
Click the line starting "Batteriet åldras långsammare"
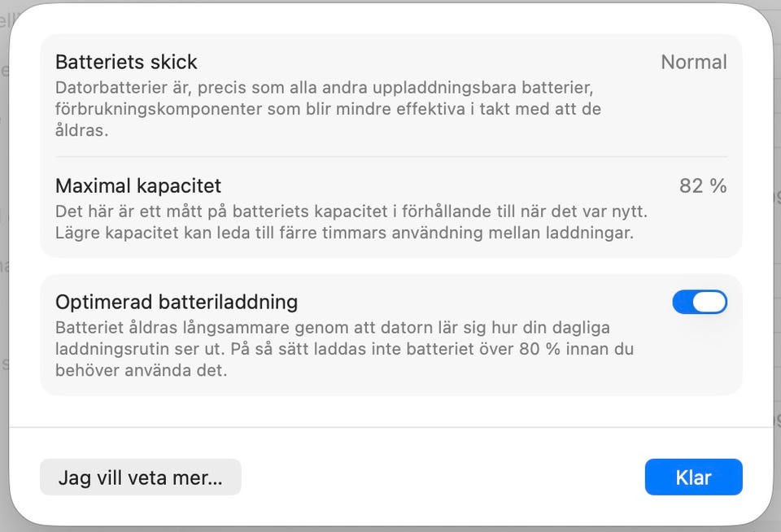coord(332,328)
